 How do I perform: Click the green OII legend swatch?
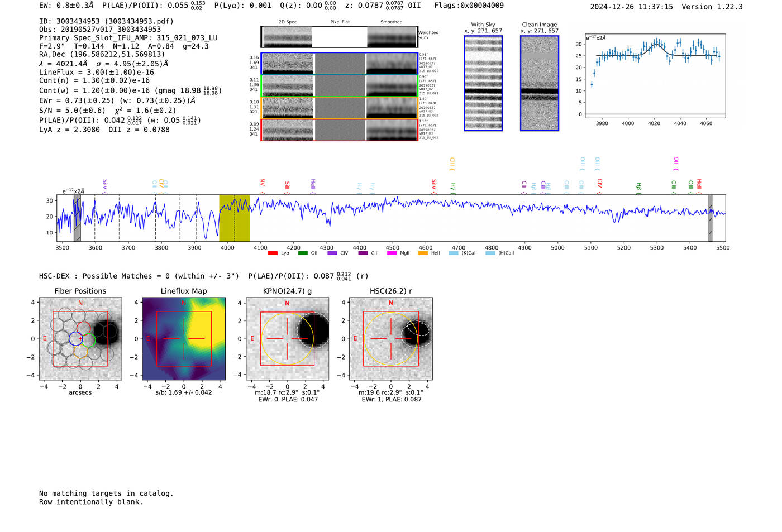pos(303,253)
